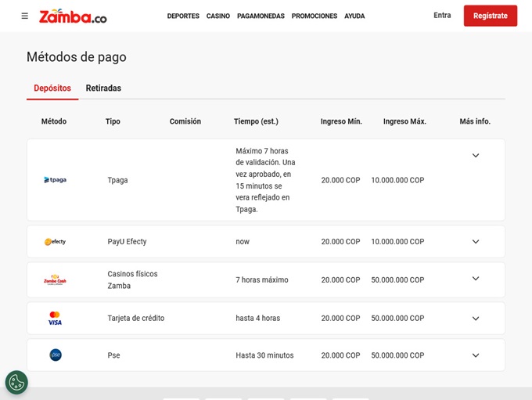Open the Promociones page

coord(315,16)
